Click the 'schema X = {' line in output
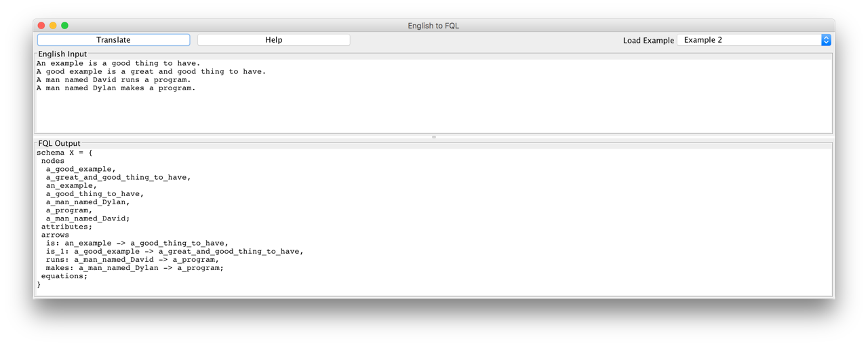This screenshot has height=346, width=868. (x=64, y=153)
